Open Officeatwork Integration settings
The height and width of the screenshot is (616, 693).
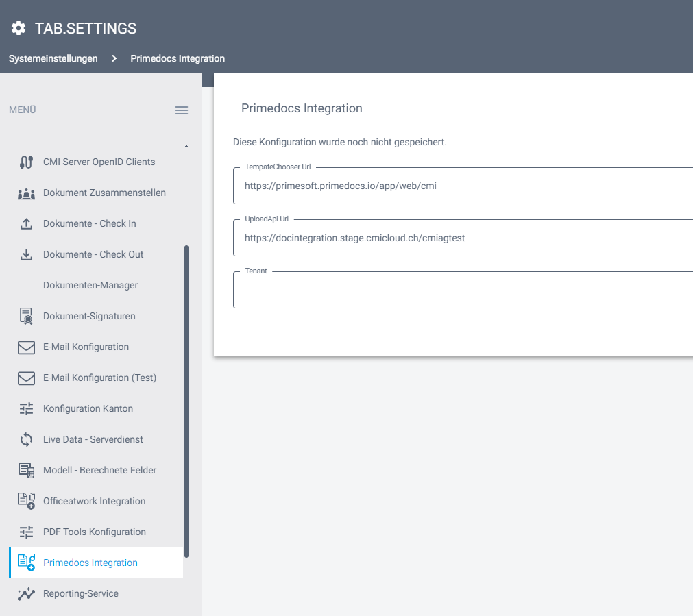point(96,502)
